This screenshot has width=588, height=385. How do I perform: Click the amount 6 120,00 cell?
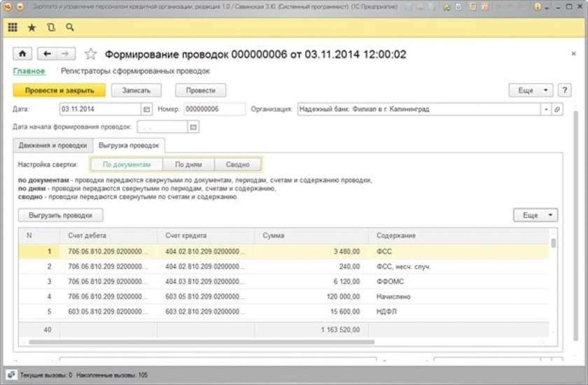(311, 281)
